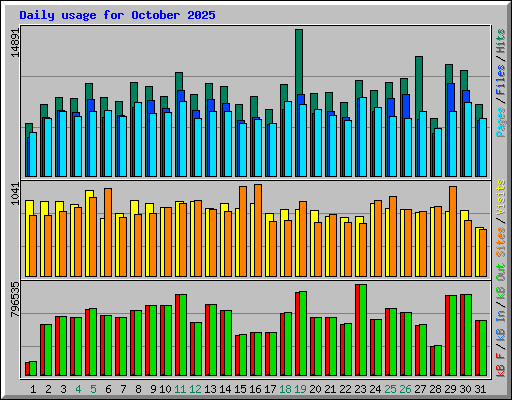Click the 'kB Out' legend label
This screenshot has height=400, width=512.
[x=500, y=283]
